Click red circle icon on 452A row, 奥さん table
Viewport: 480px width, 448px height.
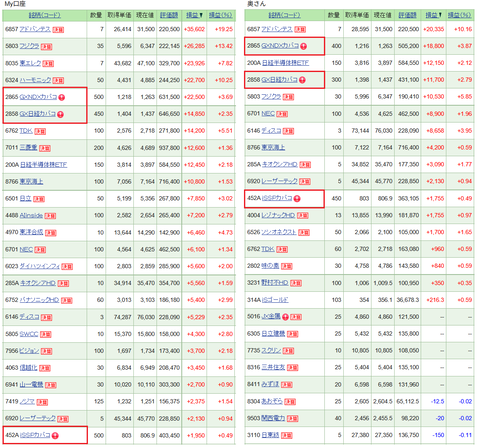point(297,199)
